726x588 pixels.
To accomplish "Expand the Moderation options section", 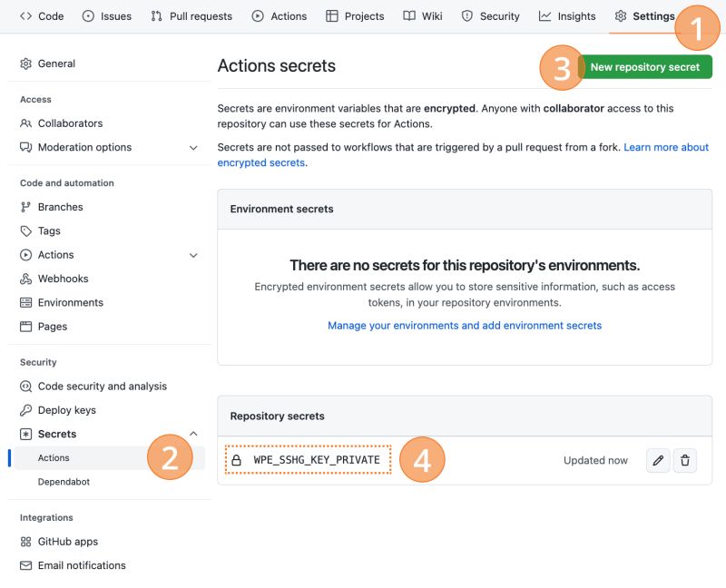I will click(x=191, y=147).
